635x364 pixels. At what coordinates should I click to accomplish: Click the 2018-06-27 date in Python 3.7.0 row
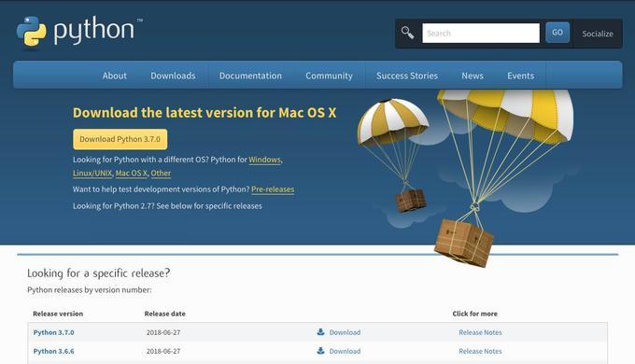point(163,332)
